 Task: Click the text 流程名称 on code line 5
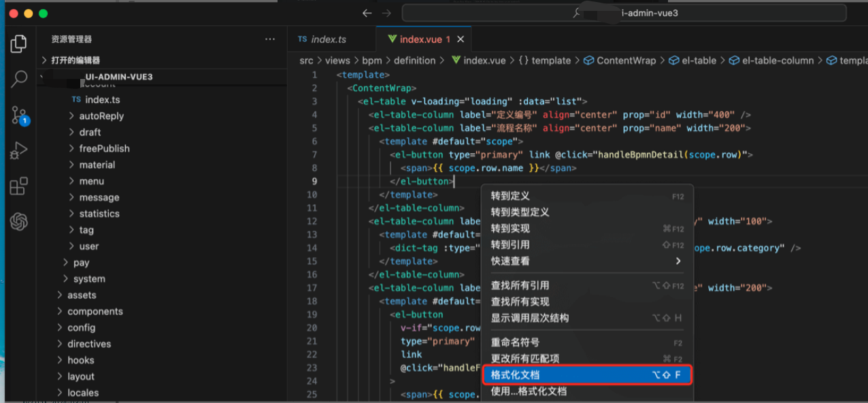pyautogui.click(x=515, y=128)
